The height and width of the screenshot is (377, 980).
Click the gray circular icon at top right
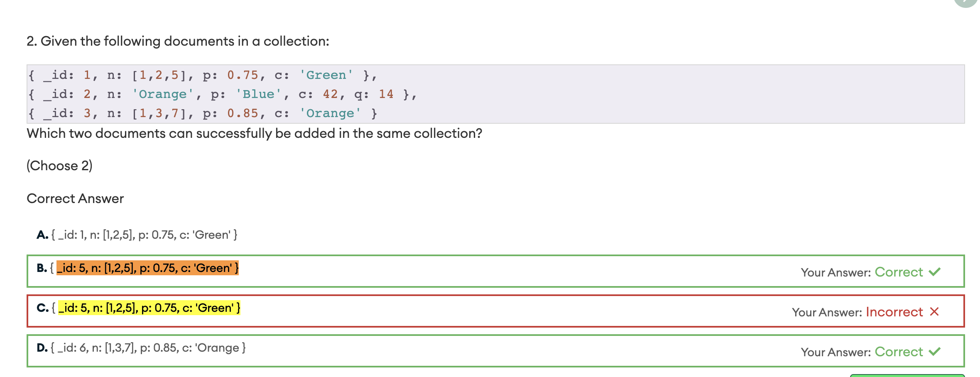coord(965,2)
